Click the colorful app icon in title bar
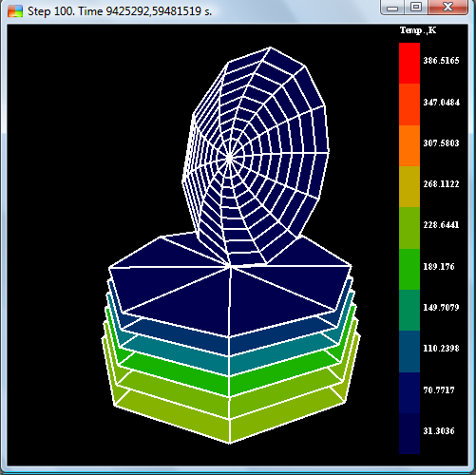The image size is (476, 475). [15, 11]
